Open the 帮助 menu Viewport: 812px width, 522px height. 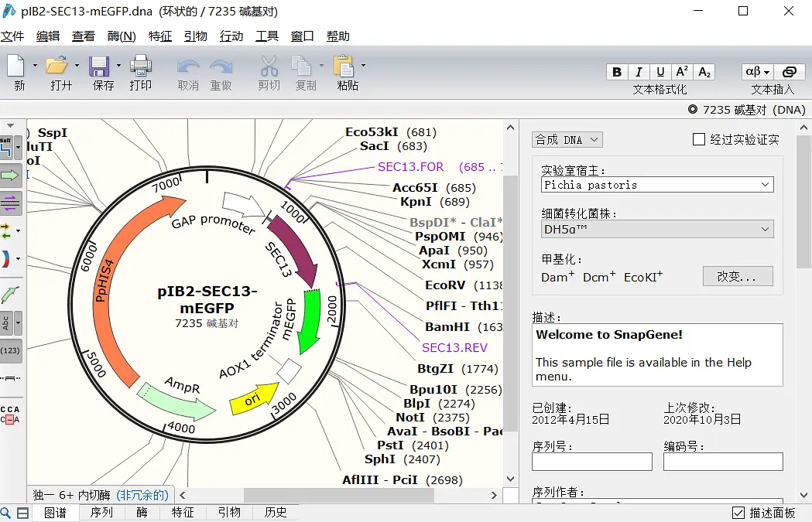click(338, 36)
